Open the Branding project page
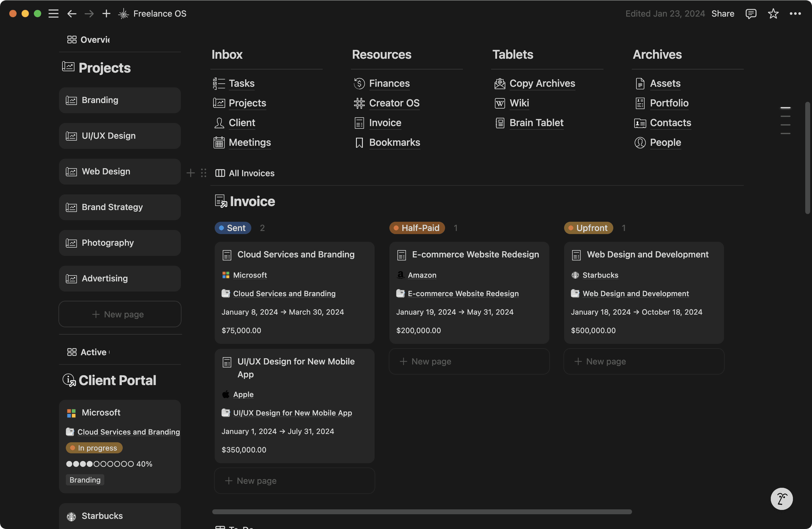 click(x=120, y=100)
